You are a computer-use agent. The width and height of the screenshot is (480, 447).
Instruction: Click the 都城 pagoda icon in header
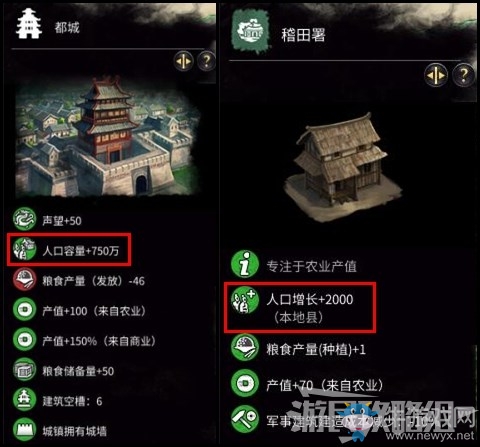coord(29,24)
